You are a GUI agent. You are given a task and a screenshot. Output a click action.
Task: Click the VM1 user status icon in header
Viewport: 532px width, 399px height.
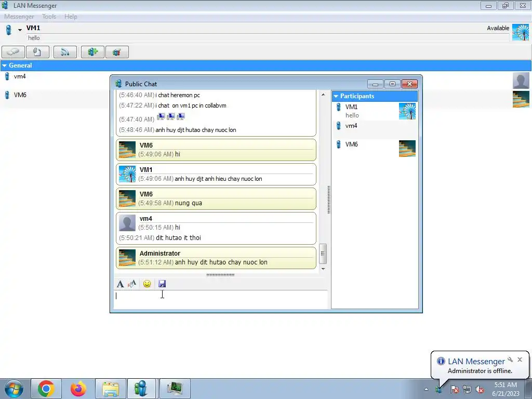point(9,30)
